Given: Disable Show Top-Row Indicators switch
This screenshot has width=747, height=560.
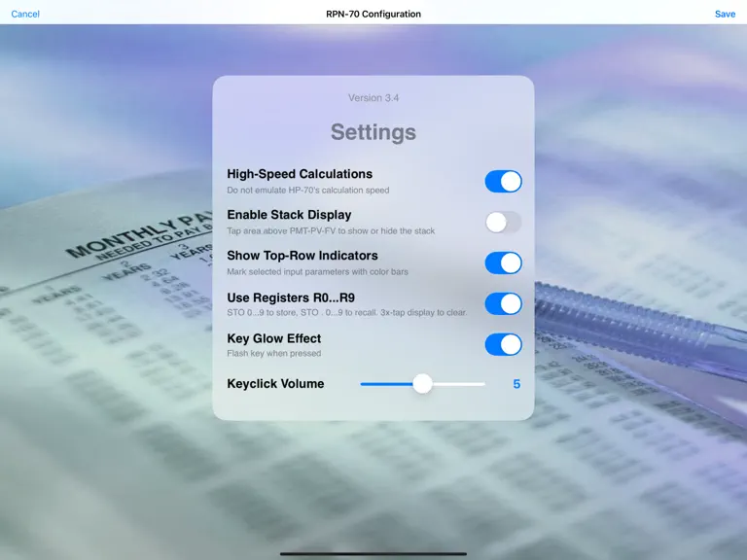Looking at the screenshot, I should pyautogui.click(x=503, y=262).
